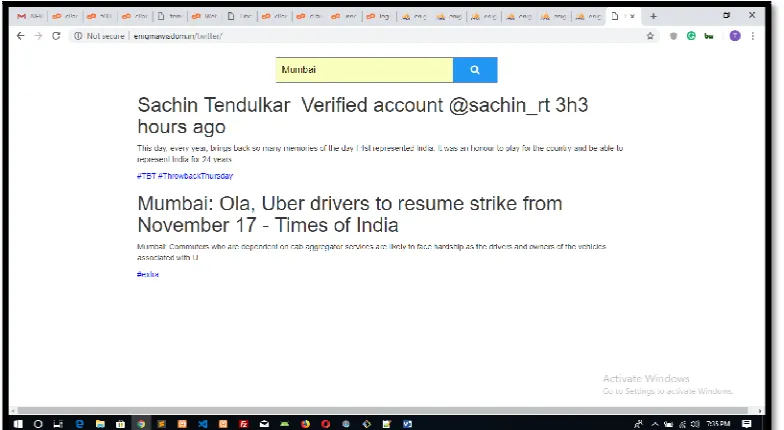784x430 pixels.
Task: Click the Sachin Tendulkar Verified account heading
Action: [x=362, y=116]
